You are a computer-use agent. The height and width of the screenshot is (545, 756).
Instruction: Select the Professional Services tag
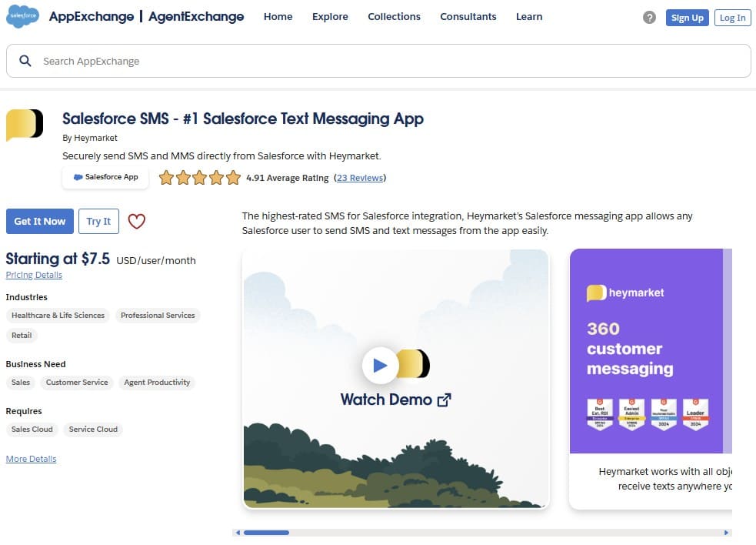pyautogui.click(x=158, y=315)
